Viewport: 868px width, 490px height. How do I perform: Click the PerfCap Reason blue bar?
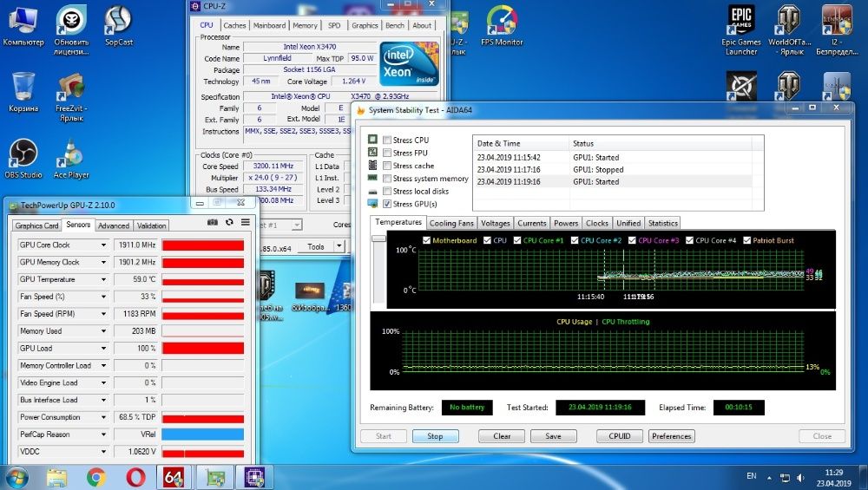point(203,434)
